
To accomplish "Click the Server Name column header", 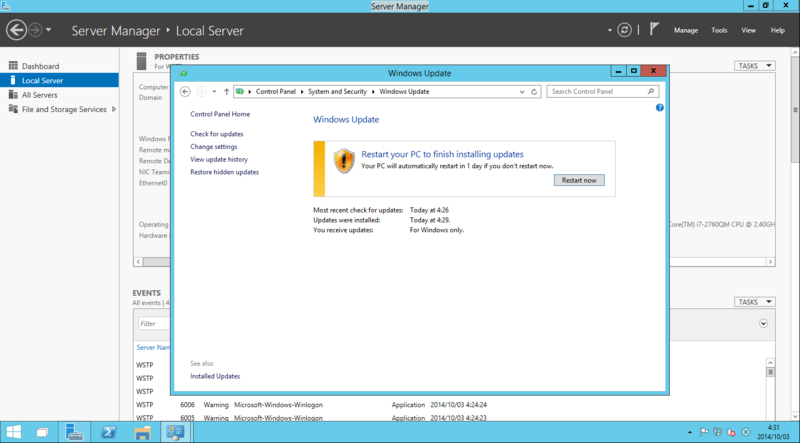I will click(153, 348).
